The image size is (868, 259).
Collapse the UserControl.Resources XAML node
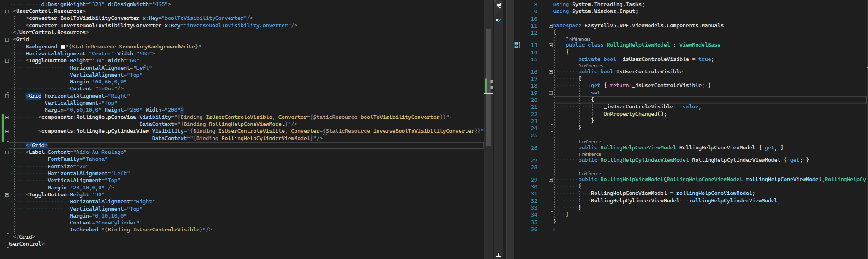(7, 11)
